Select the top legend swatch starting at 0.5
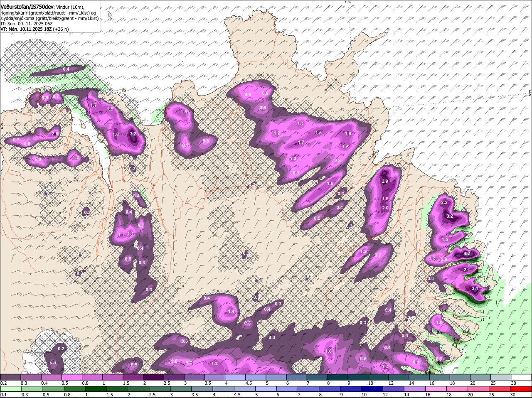 coord(71,377)
